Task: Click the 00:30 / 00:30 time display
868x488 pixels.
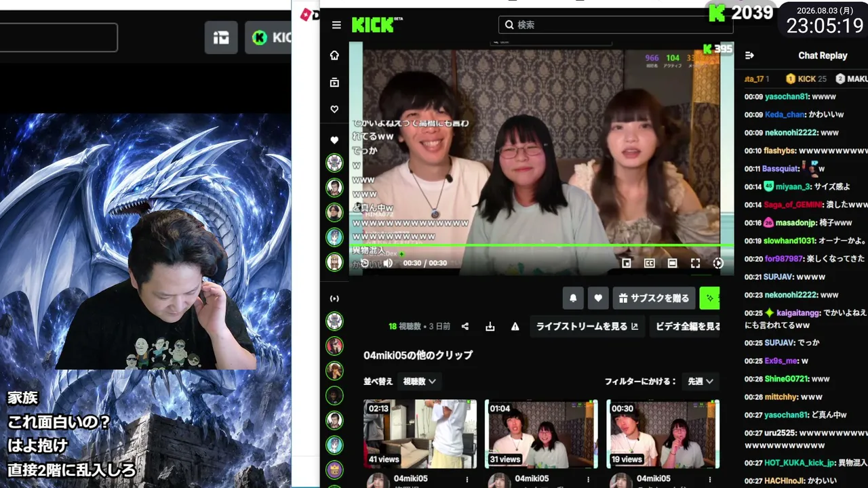Action: [425, 263]
